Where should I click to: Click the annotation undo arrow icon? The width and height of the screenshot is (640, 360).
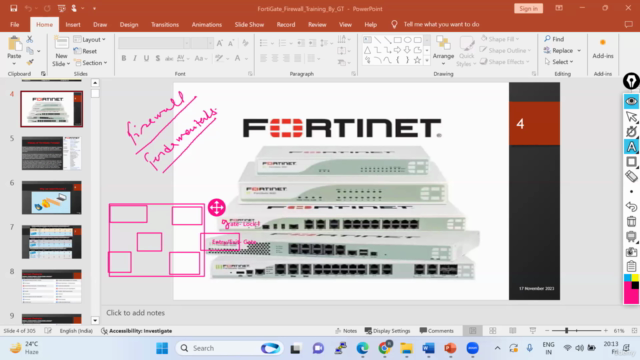(x=631, y=207)
